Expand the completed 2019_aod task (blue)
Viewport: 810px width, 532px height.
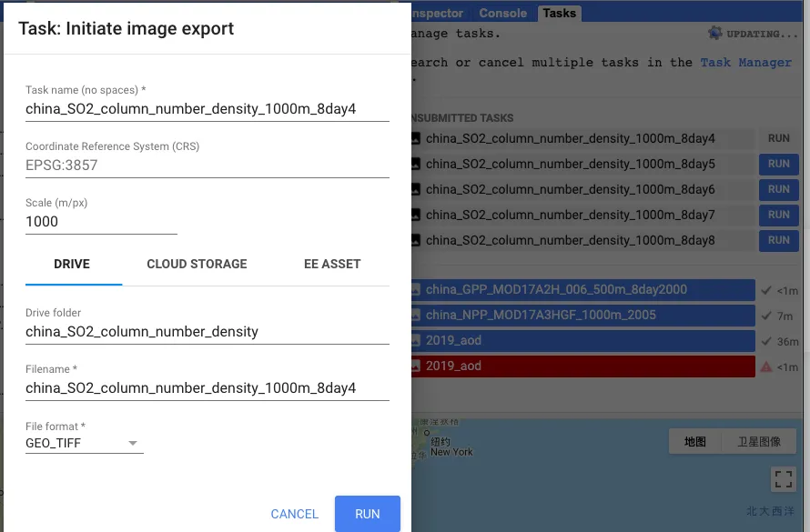click(582, 341)
